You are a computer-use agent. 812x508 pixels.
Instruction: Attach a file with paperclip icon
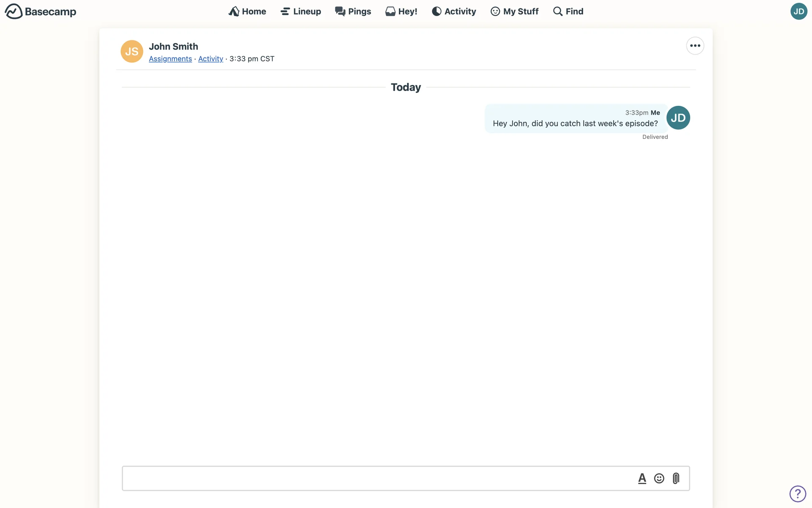pos(676,478)
